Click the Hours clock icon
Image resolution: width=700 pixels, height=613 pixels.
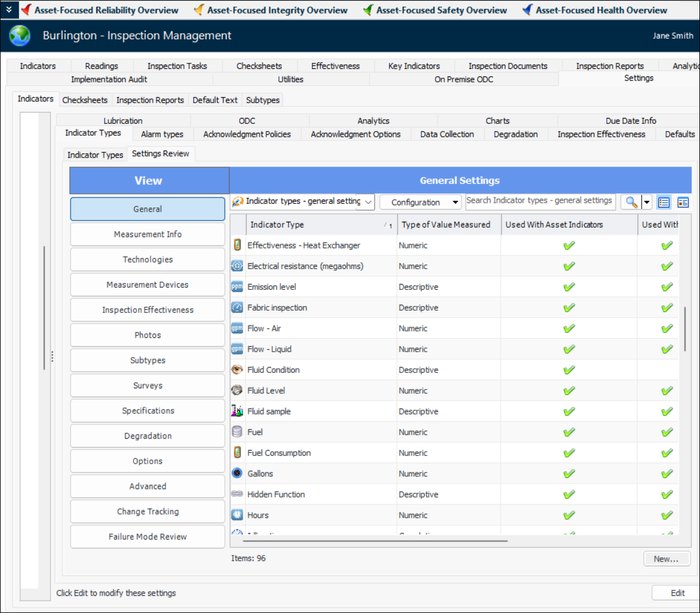click(x=237, y=515)
